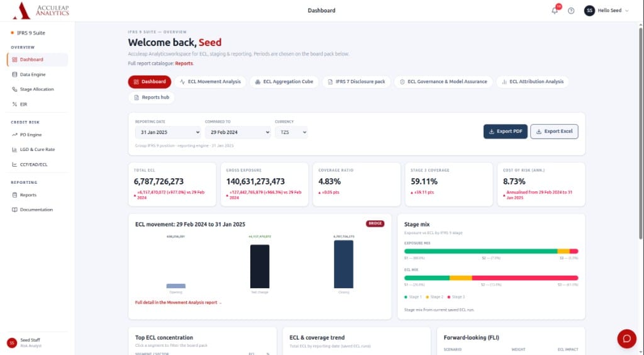Image resolution: width=644 pixels, height=355 pixels.
Task: Open CCF/EAD/ECL in the sidebar
Action: pos(37,164)
